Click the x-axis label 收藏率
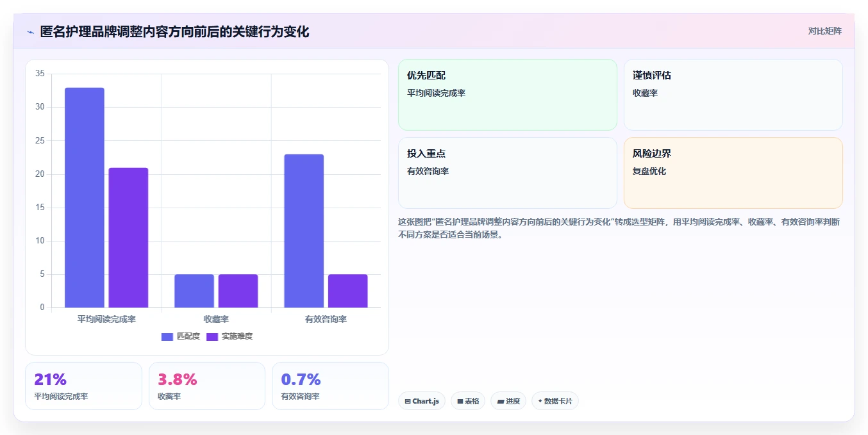The height and width of the screenshot is (435, 868). (216, 318)
